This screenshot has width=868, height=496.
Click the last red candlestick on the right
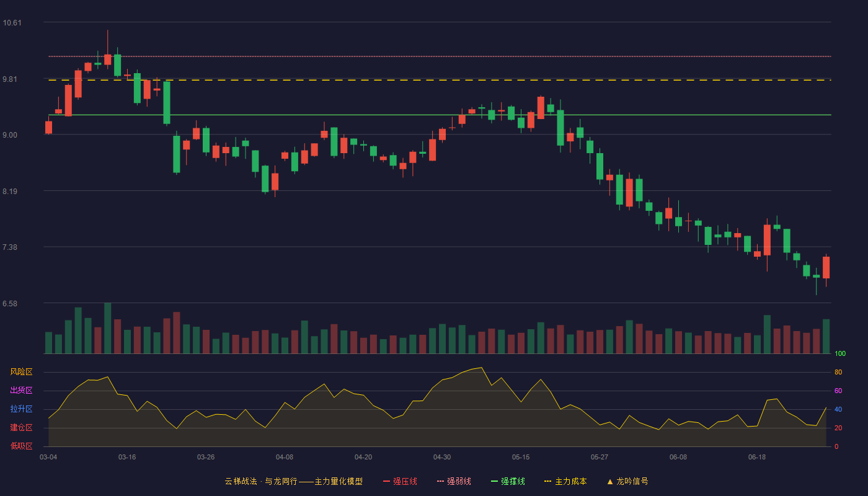(x=826, y=267)
